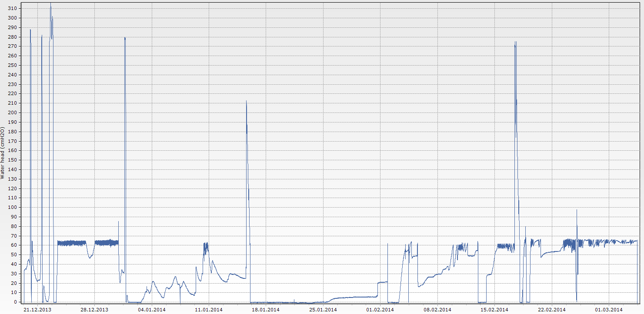
Task: Pick the y-axis tick label 260
Action: 13,56
